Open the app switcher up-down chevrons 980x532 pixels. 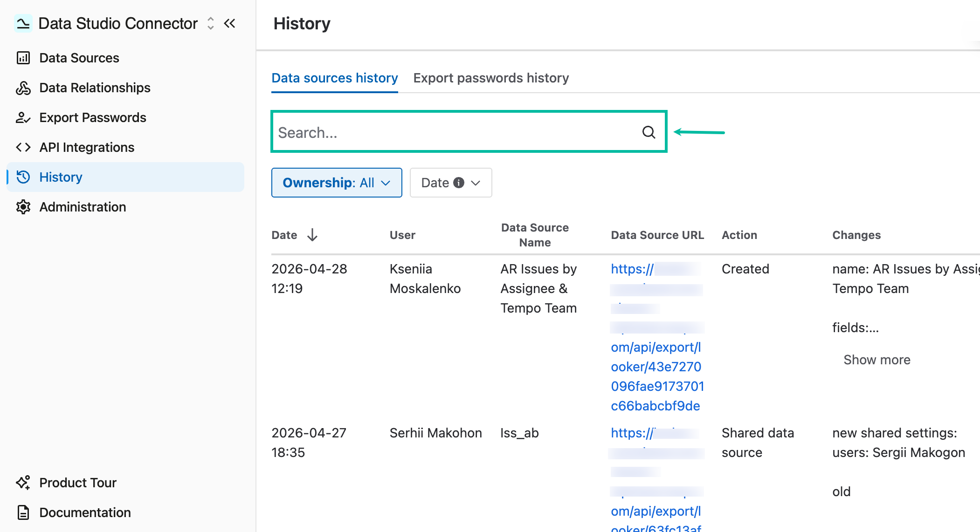pyautogui.click(x=211, y=23)
